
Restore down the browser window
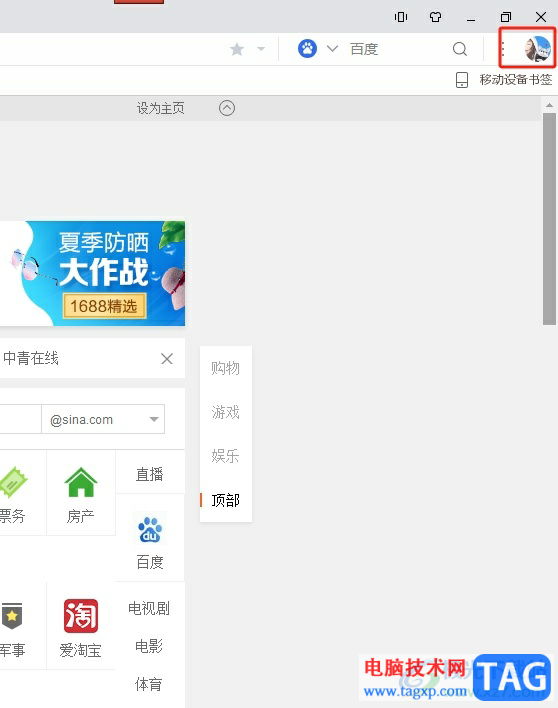tap(506, 17)
